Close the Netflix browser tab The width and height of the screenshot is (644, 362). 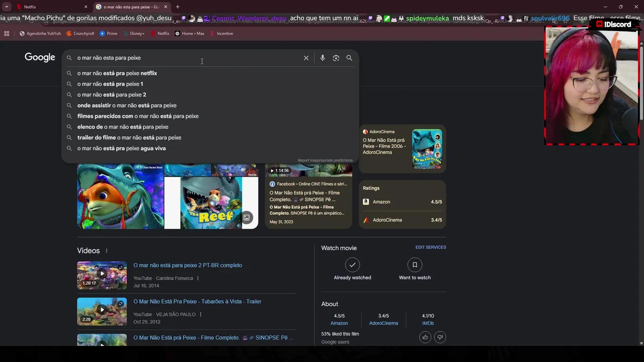point(86,7)
